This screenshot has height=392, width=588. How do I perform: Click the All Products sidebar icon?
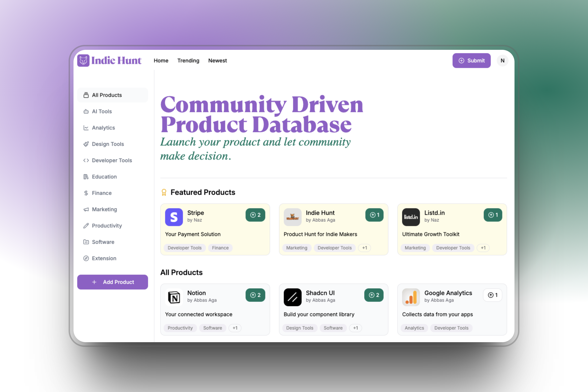click(x=86, y=95)
